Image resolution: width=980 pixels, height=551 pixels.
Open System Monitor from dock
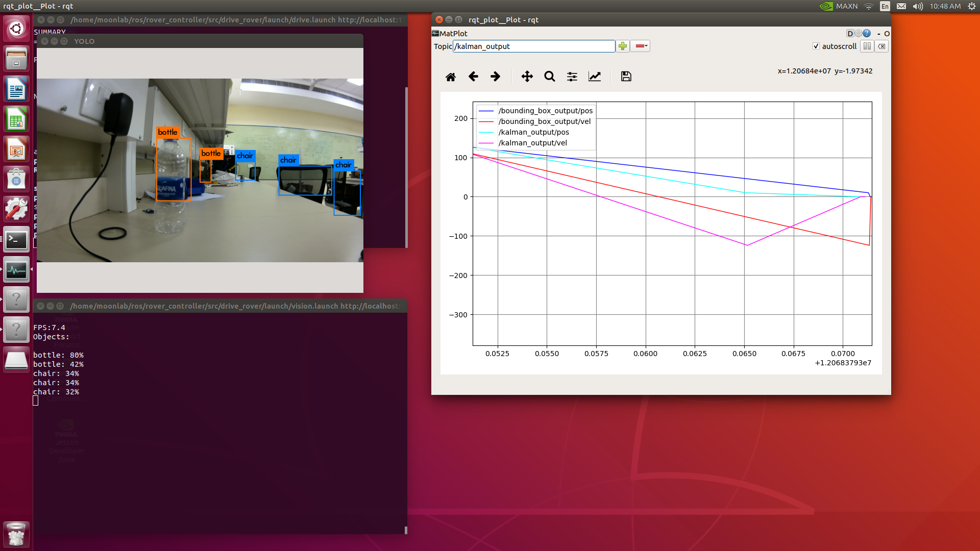16,269
